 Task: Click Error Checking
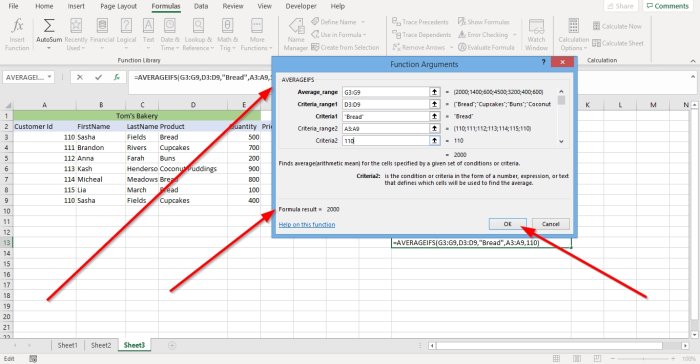pos(483,34)
